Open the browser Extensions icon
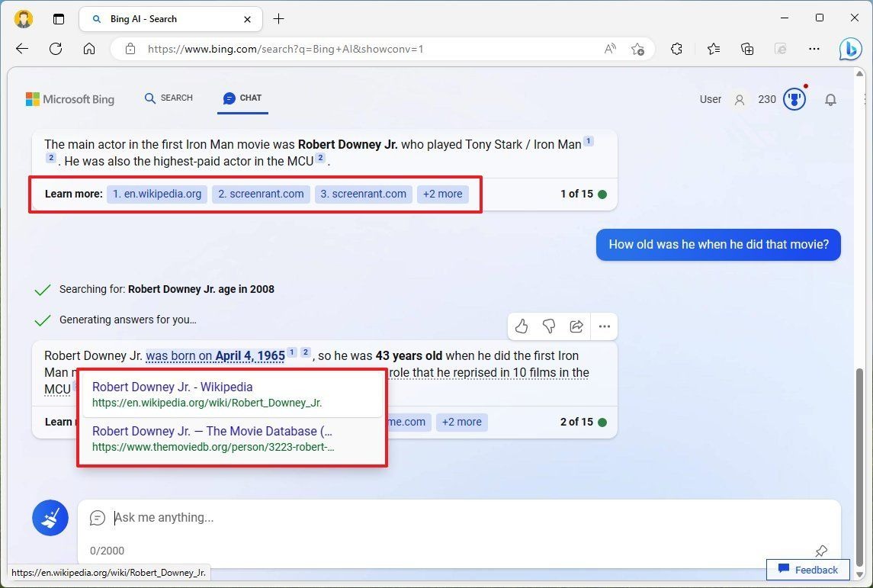This screenshot has height=588, width=873. point(676,49)
